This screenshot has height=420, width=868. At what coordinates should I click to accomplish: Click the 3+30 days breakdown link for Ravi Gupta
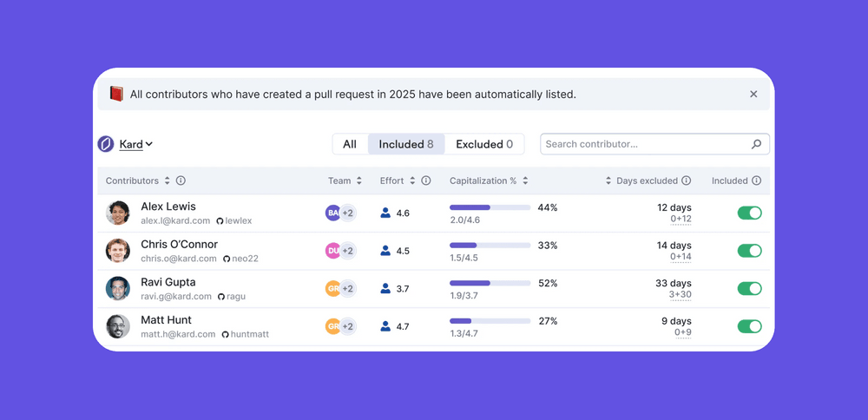[680, 295]
